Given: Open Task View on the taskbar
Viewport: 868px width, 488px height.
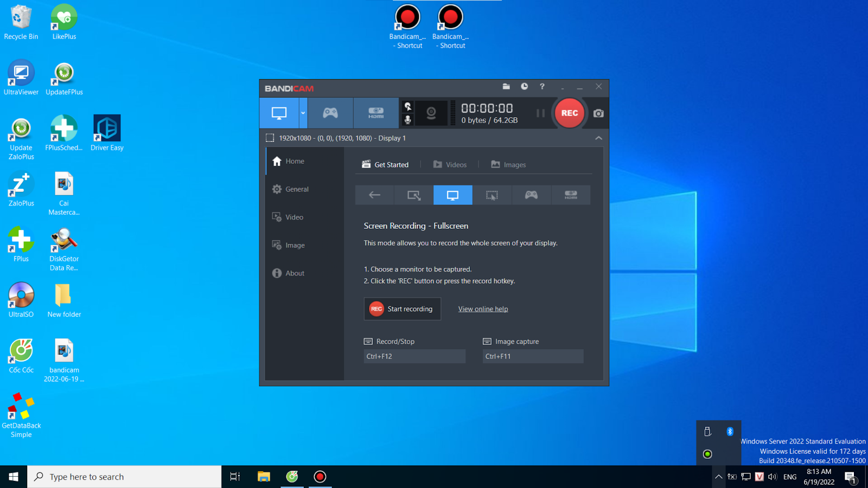Looking at the screenshot, I should coord(235,477).
